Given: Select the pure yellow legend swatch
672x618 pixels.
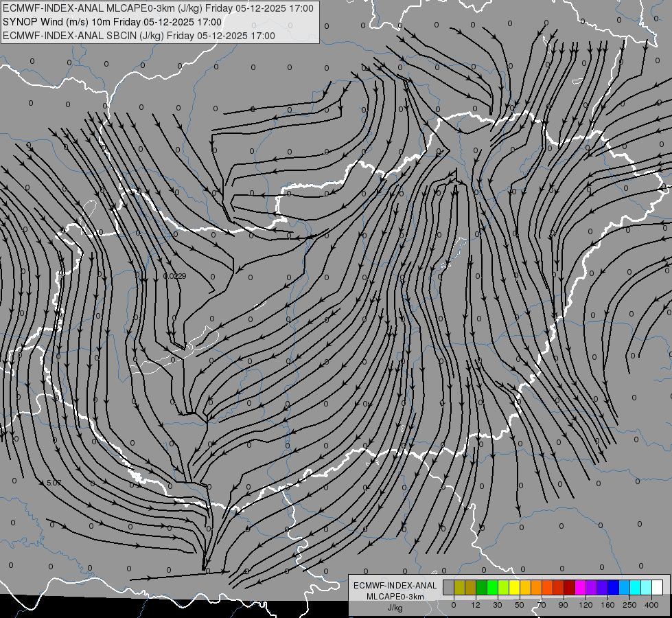Looking at the screenshot, I should 515,588.
